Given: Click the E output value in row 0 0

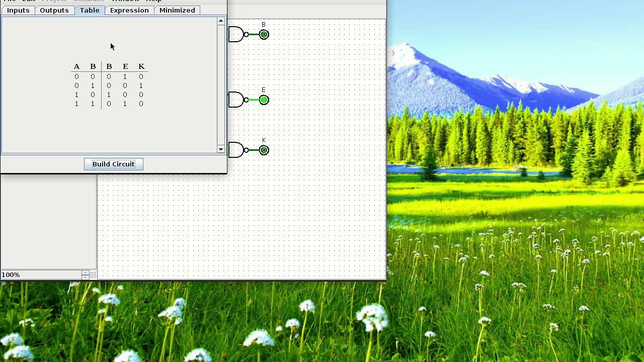Looking at the screenshot, I should click(125, 76).
